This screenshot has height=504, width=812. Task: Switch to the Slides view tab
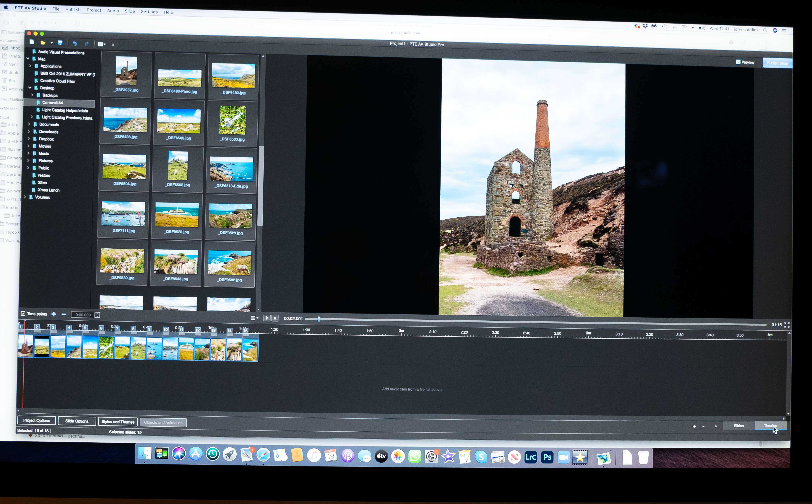coord(739,426)
